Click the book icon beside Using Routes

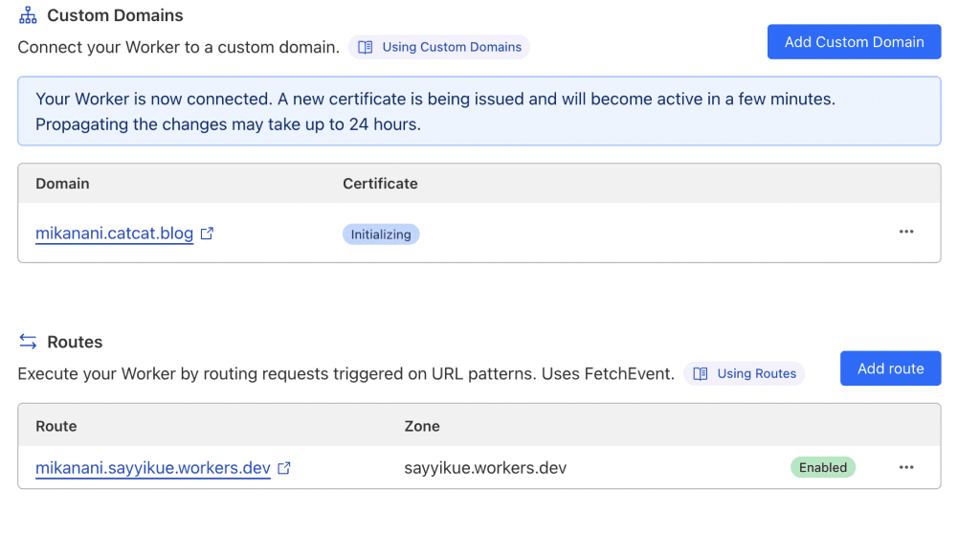pyautogui.click(x=701, y=373)
